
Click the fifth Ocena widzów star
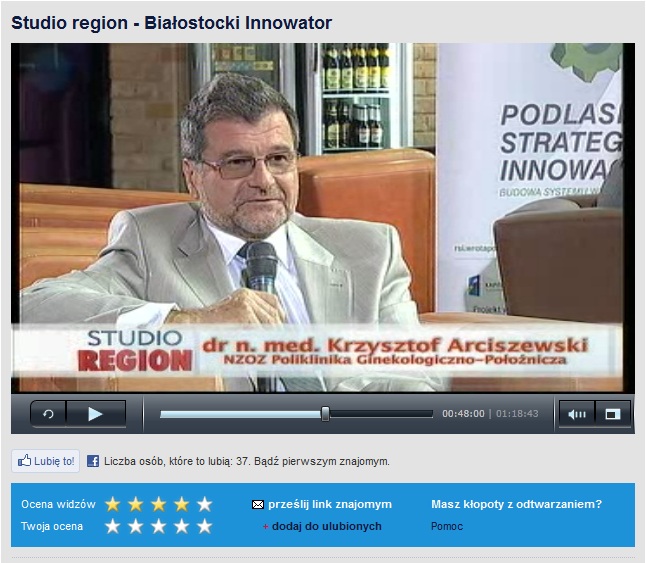point(205,504)
